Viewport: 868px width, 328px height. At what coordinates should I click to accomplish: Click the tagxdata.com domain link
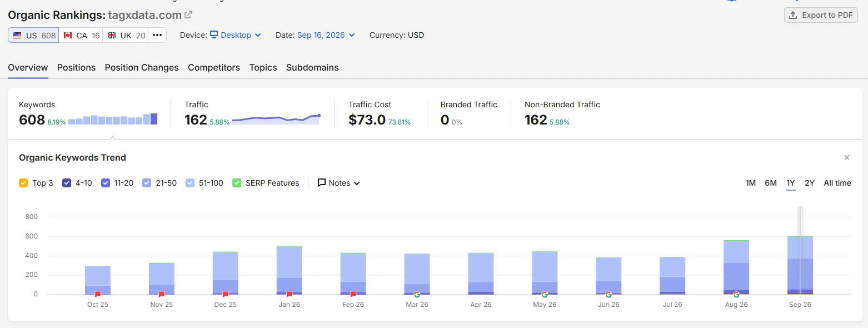coord(144,14)
